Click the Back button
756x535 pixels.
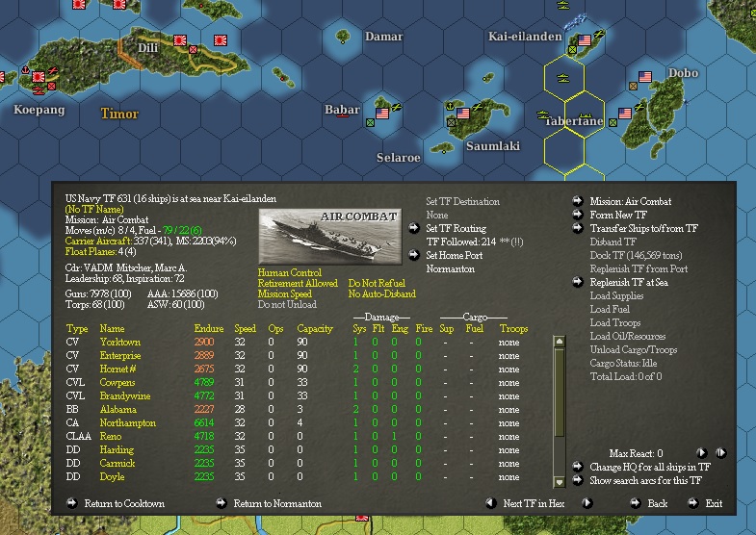pyautogui.click(x=657, y=503)
